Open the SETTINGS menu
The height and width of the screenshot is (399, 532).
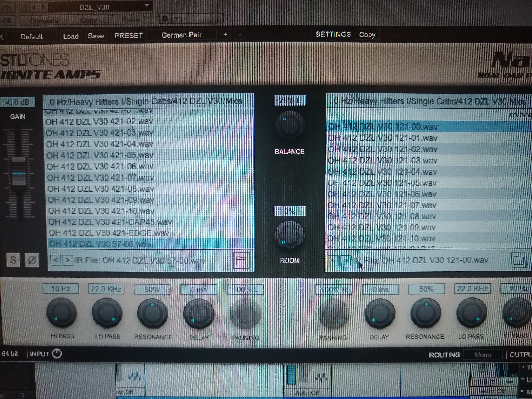[x=333, y=34]
